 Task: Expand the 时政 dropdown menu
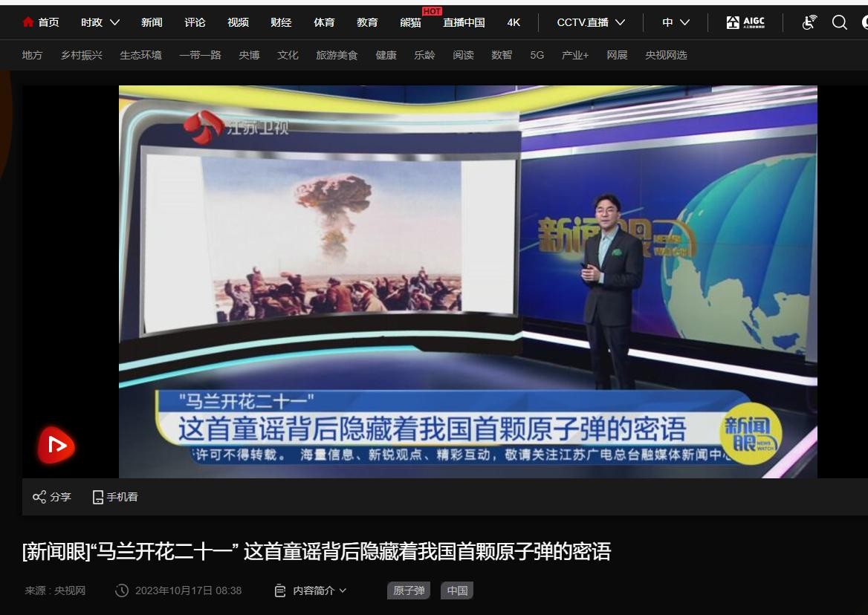point(114,22)
